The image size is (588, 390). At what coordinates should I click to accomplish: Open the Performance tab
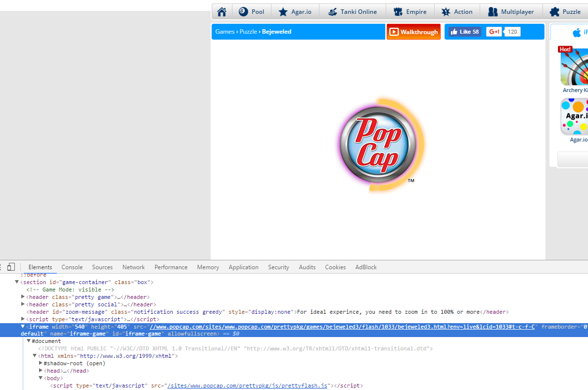(171, 267)
